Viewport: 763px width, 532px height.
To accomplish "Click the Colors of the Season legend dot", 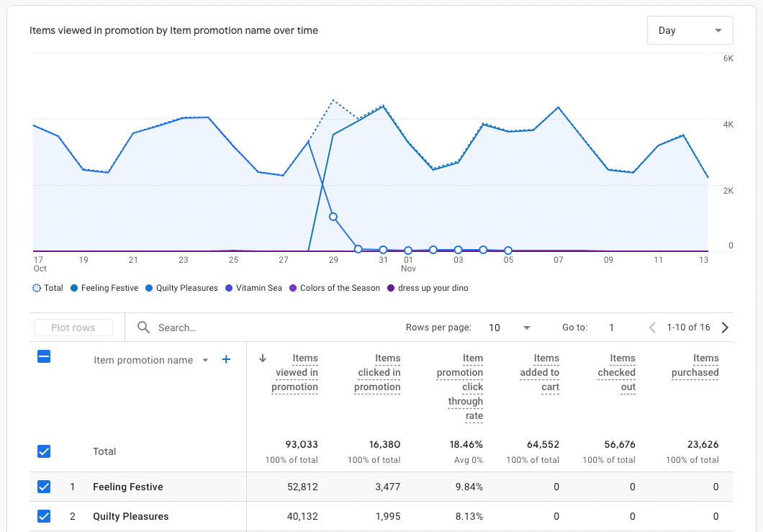I will 292,288.
